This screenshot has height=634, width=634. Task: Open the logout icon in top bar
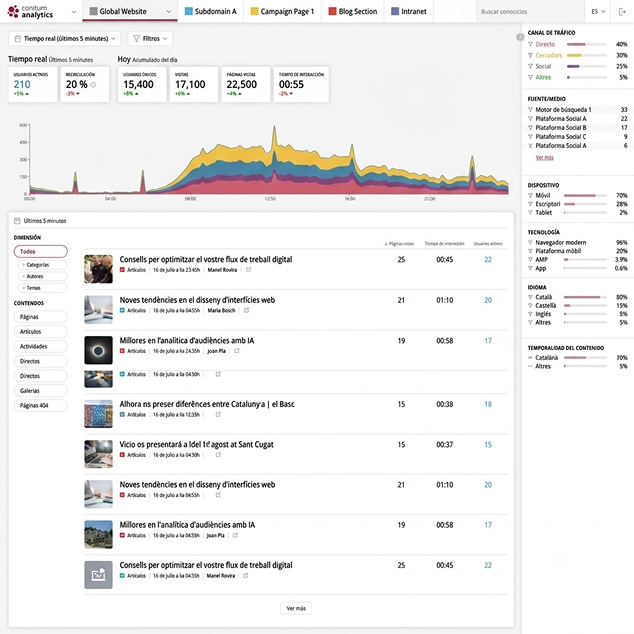pos(622,11)
